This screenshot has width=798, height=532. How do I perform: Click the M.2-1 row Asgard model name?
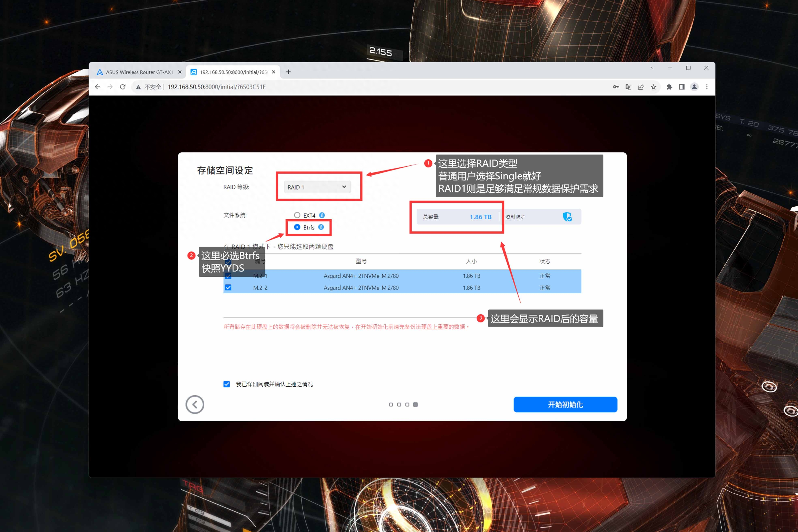pyautogui.click(x=361, y=276)
